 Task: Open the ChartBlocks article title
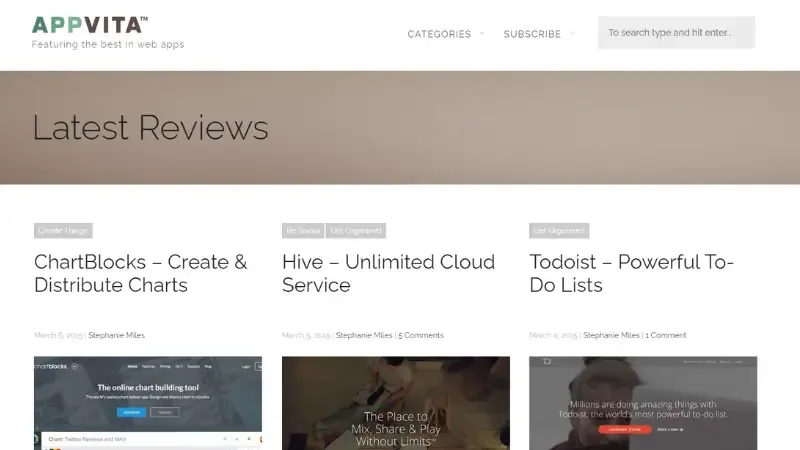coord(140,273)
